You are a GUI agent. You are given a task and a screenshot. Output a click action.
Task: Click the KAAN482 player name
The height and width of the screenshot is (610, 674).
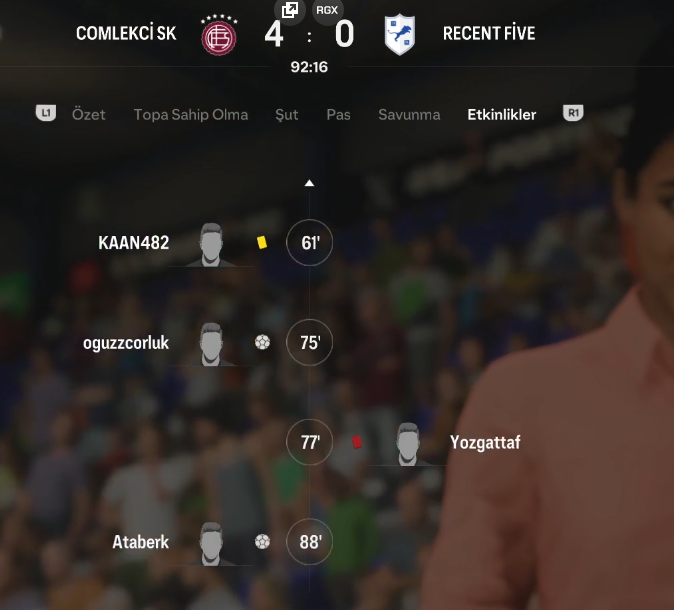pyautogui.click(x=134, y=243)
